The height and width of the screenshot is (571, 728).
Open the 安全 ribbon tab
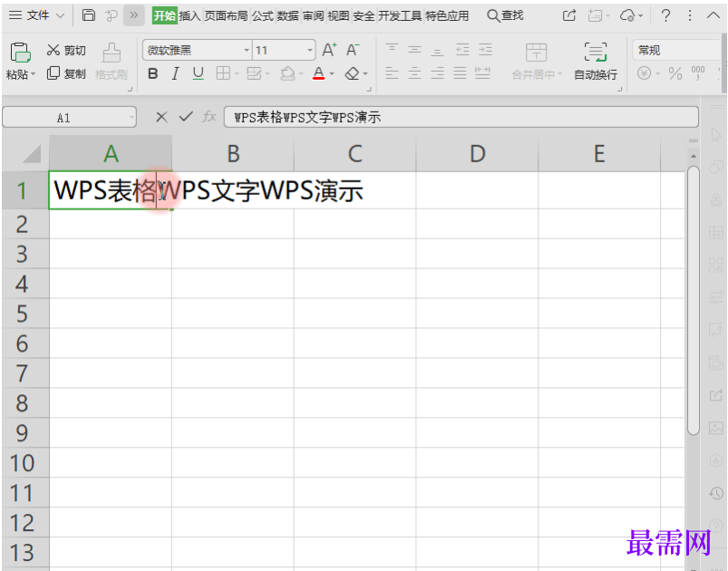(364, 15)
